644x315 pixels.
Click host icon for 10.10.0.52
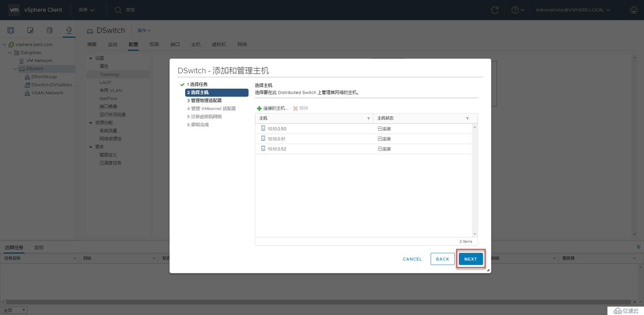coord(263,148)
